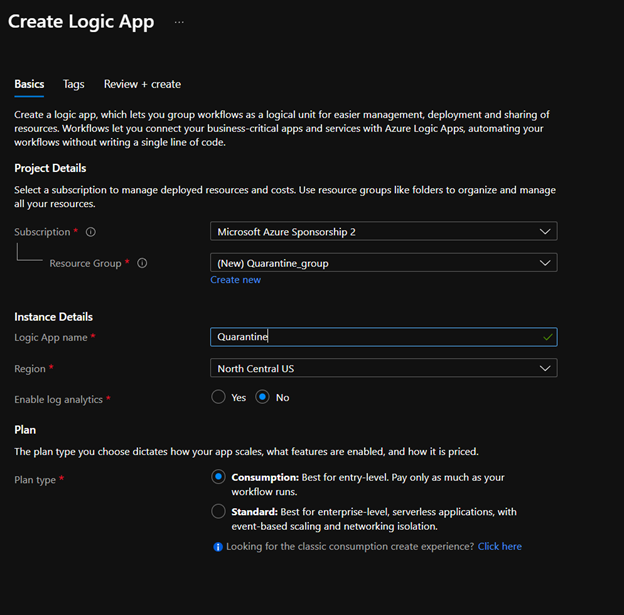Click the Region label
The image size is (624, 615).
[30, 369]
